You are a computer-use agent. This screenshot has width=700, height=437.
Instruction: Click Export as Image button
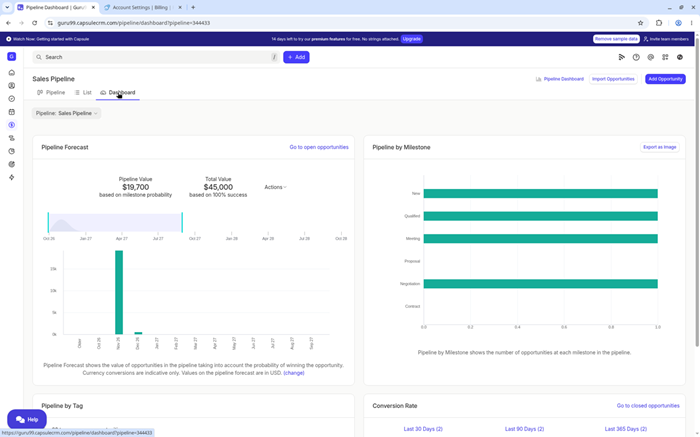[659, 147]
